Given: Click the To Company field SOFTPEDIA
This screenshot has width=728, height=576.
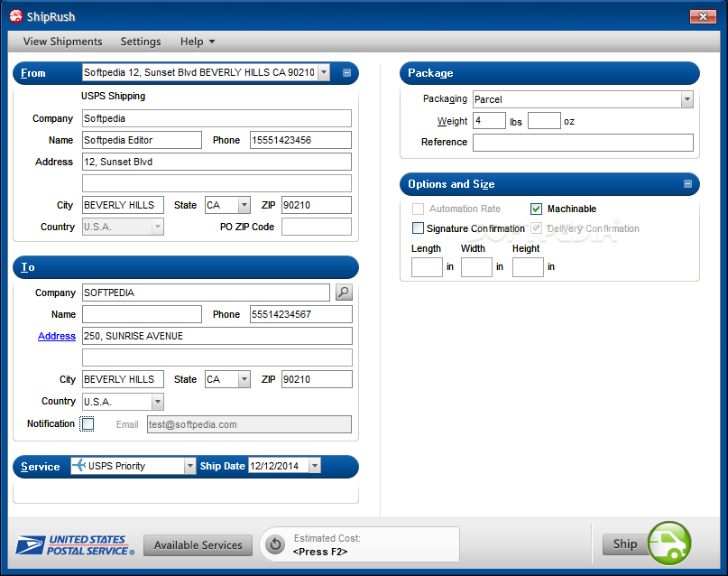Looking at the screenshot, I should click(207, 293).
